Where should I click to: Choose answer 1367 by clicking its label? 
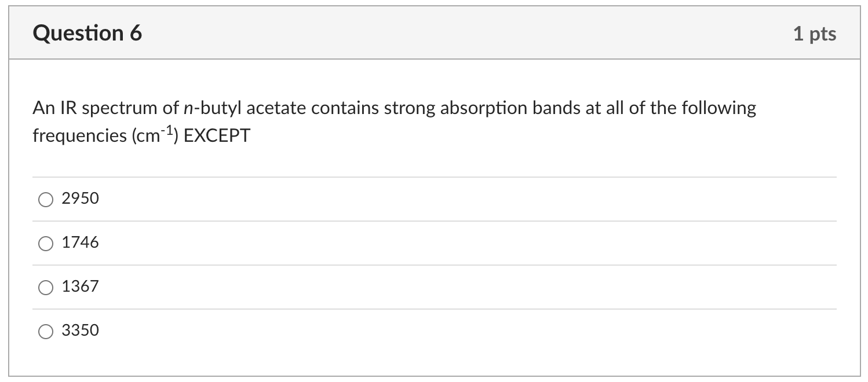pos(79,286)
